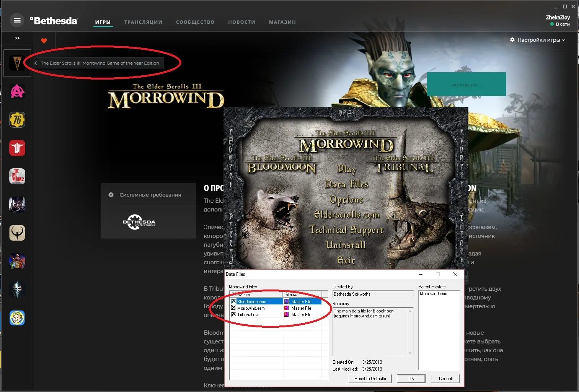Click Morrowind.esm Master File status icon
The height and width of the screenshot is (392, 579).
click(x=286, y=308)
